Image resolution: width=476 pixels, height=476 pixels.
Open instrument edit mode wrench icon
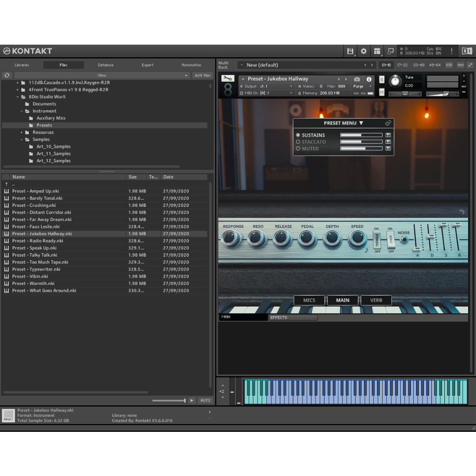227,79
